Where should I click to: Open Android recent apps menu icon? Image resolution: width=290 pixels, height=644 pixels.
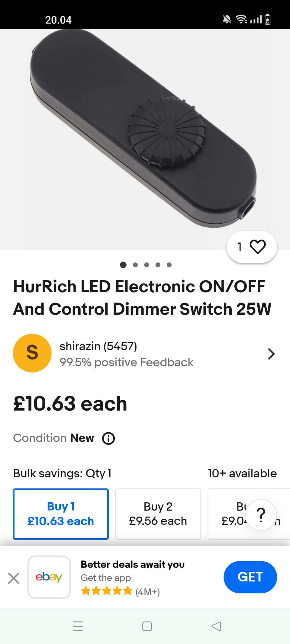tap(78, 626)
